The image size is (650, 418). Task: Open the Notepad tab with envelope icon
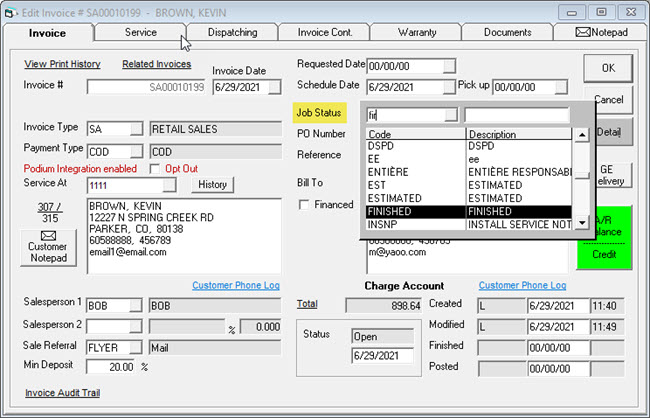point(601,32)
